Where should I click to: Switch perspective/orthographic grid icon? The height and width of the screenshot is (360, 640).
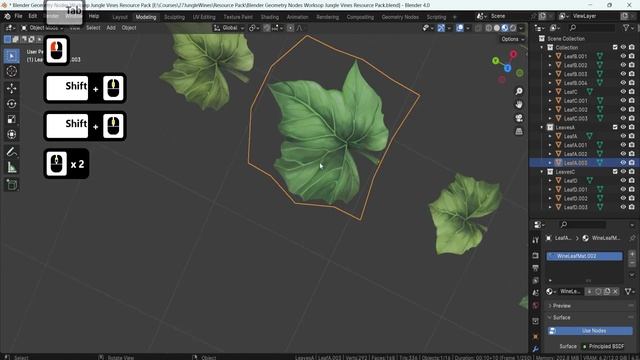tap(519, 131)
